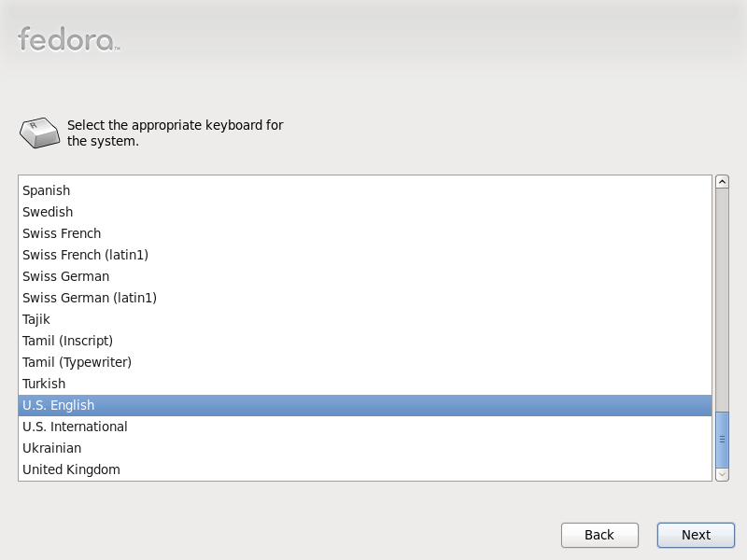The image size is (747, 560).
Task: Click the keyboard key icon
Action: pos(39,133)
